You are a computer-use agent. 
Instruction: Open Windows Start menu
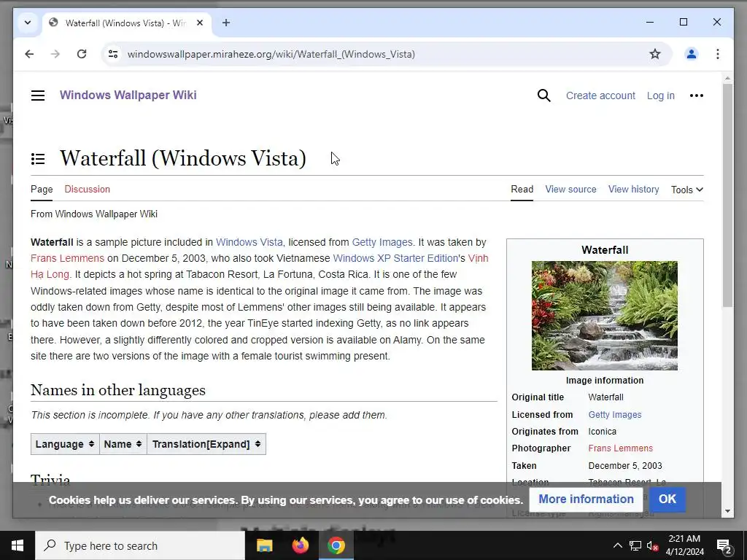click(x=18, y=545)
